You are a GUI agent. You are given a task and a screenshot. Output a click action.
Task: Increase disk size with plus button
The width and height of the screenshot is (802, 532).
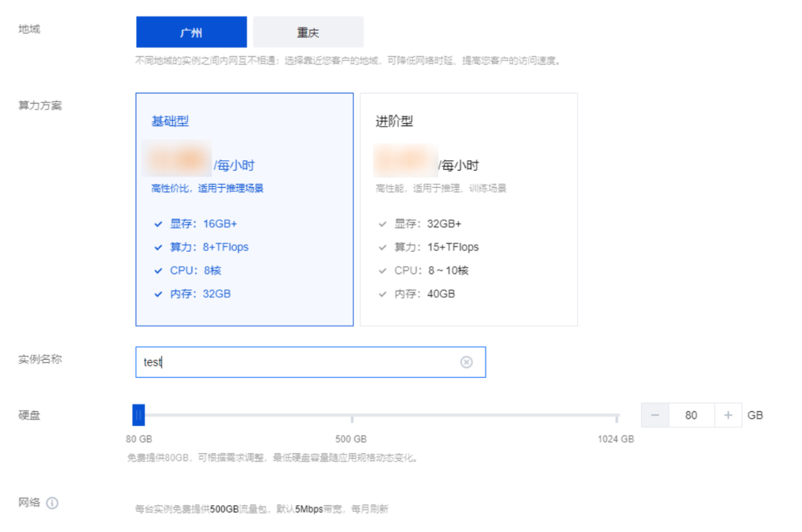tap(728, 416)
